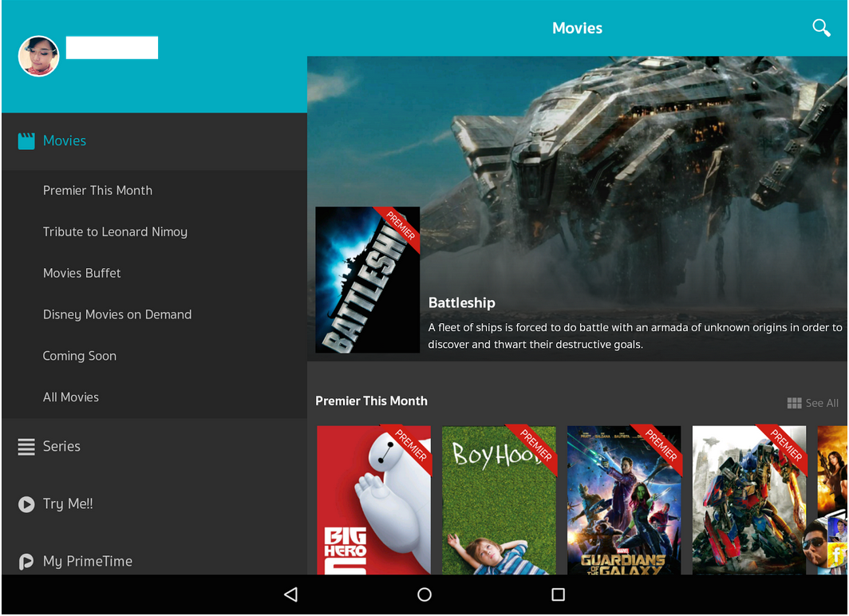Open Disney Movies on Demand
Screen dimensions: 849x616
point(154,314)
